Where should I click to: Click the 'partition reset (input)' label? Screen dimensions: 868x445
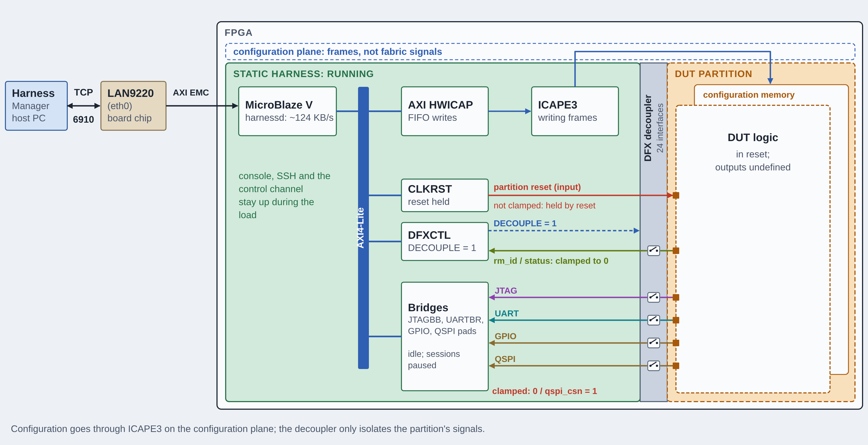pyautogui.click(x=537, y=187)
